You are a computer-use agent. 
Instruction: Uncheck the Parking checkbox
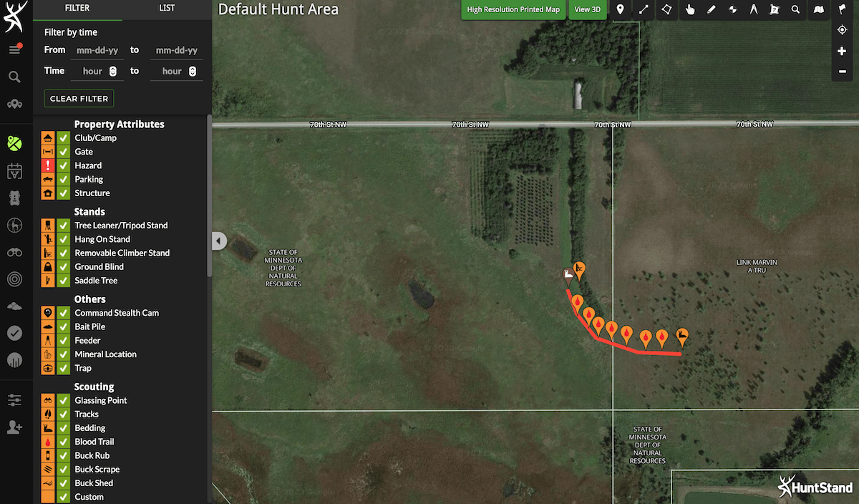click(63, 180)
